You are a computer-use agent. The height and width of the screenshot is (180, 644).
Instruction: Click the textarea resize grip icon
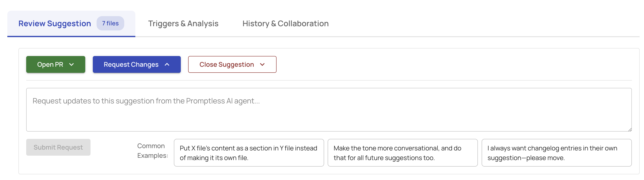[x=630, y=129]
